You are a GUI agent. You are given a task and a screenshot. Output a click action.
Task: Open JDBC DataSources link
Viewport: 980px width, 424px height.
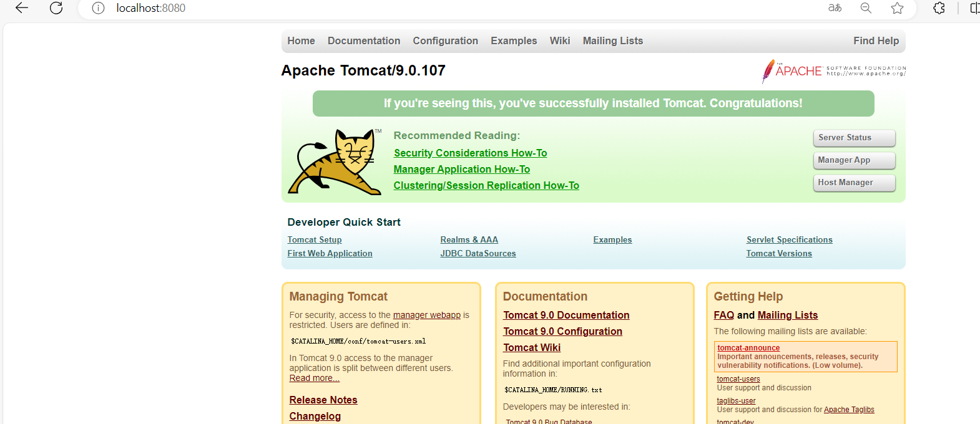pyautogui.click(x=478, y=253)
